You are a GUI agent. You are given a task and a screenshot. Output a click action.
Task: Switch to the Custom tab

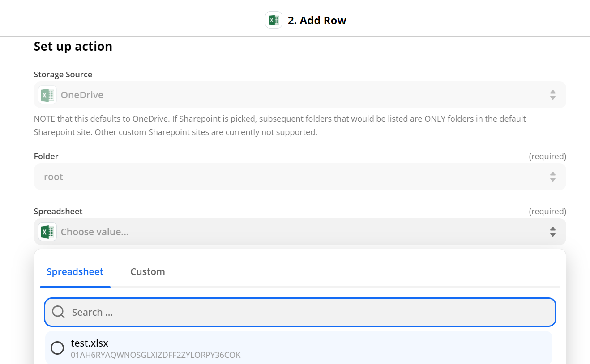pyautogui.click(x=147, y=271)
